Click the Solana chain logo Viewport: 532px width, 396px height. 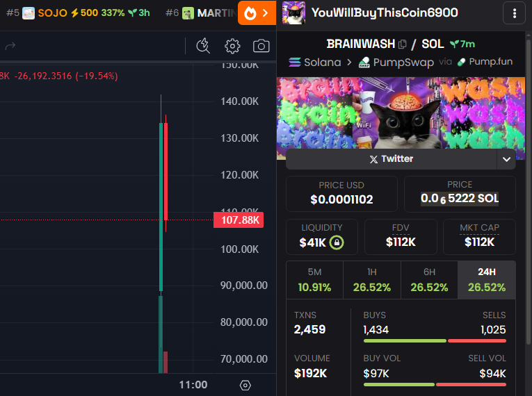[294, 62]
